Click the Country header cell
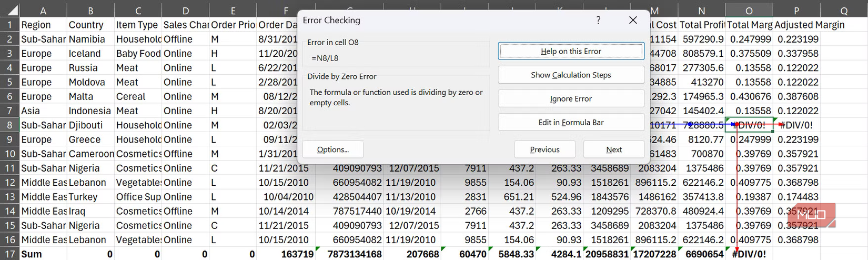Screen dimensions: 868x260 pyautogui.click(x=90, y=25)
